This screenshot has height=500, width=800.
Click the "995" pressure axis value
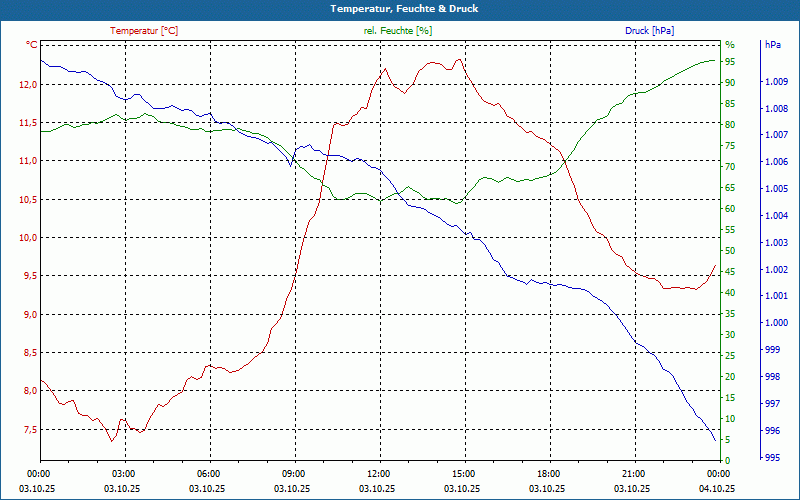[x=773, y=458]
